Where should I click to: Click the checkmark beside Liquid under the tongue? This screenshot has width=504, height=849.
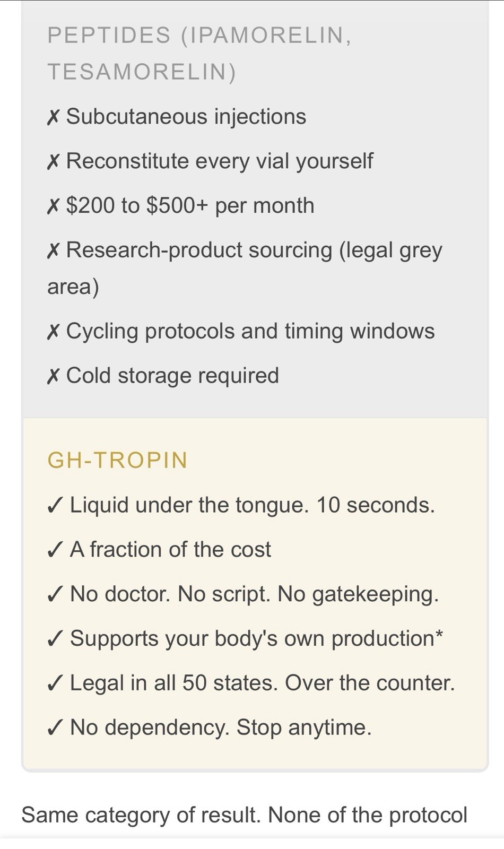pyautogui.click(x=56, y=505)
